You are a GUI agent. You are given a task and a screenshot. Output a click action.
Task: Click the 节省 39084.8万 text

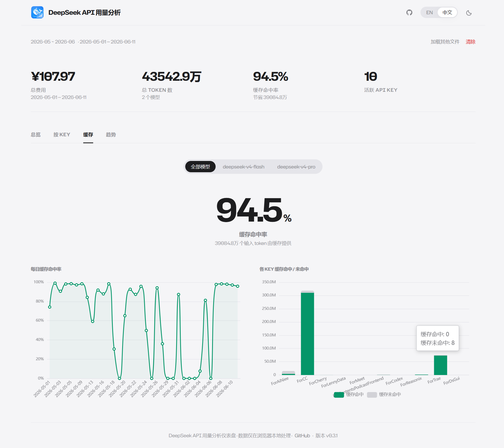click(x=270, y=97)
